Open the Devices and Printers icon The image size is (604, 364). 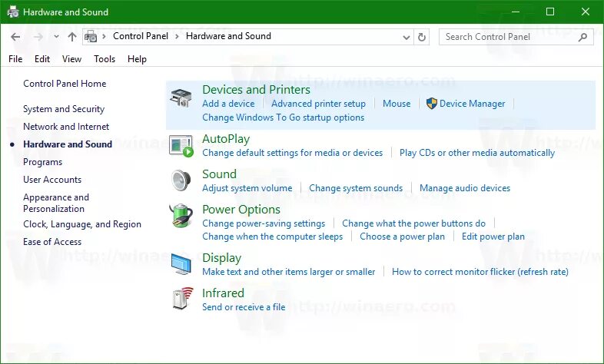point(181,98)
